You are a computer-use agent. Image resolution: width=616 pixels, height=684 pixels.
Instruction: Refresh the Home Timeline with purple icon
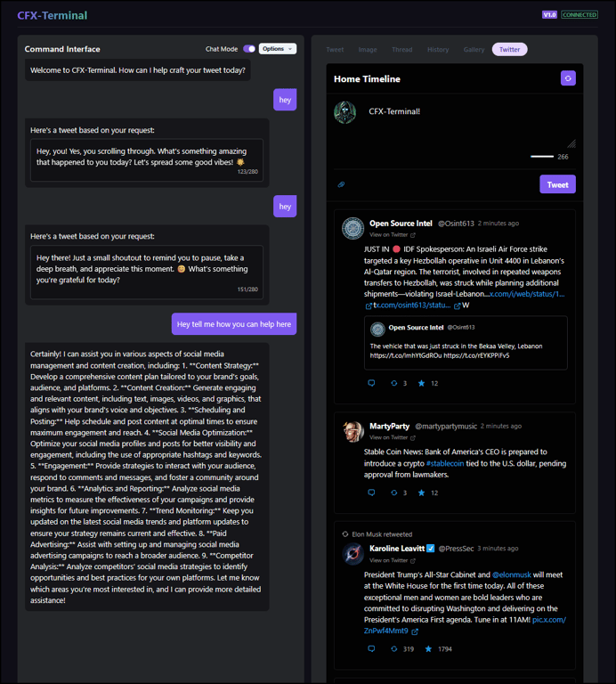[x=568, y=78]
